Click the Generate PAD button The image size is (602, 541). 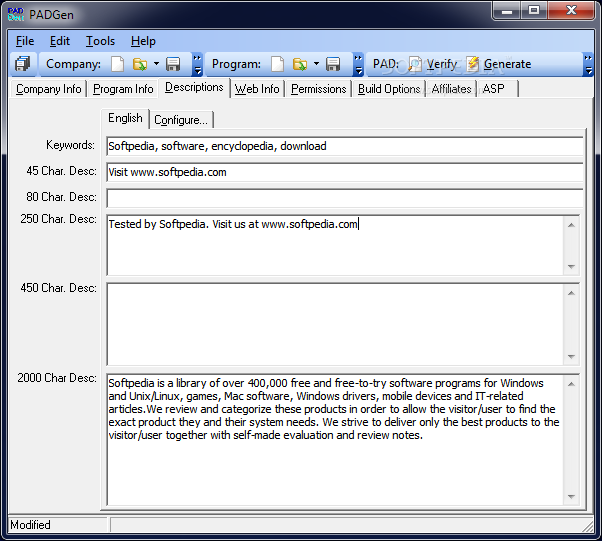[499, 64]
